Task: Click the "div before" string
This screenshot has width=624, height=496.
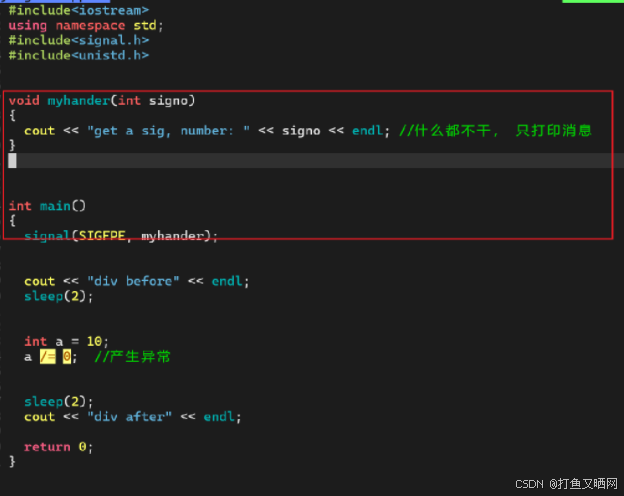Action: 133,281
